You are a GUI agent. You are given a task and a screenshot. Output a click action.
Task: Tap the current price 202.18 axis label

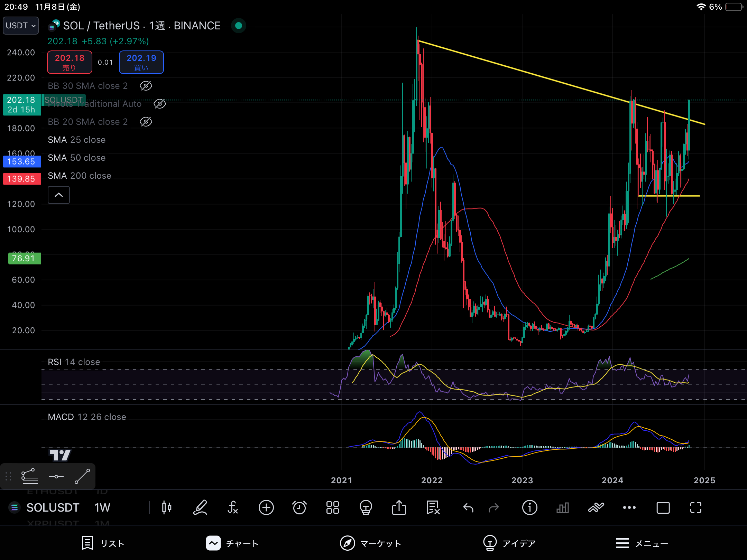(21, 105)
